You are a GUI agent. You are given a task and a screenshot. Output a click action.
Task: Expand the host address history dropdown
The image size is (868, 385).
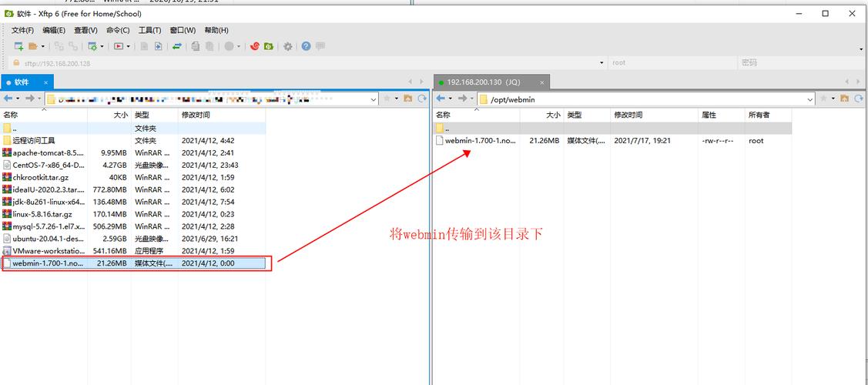602,63
